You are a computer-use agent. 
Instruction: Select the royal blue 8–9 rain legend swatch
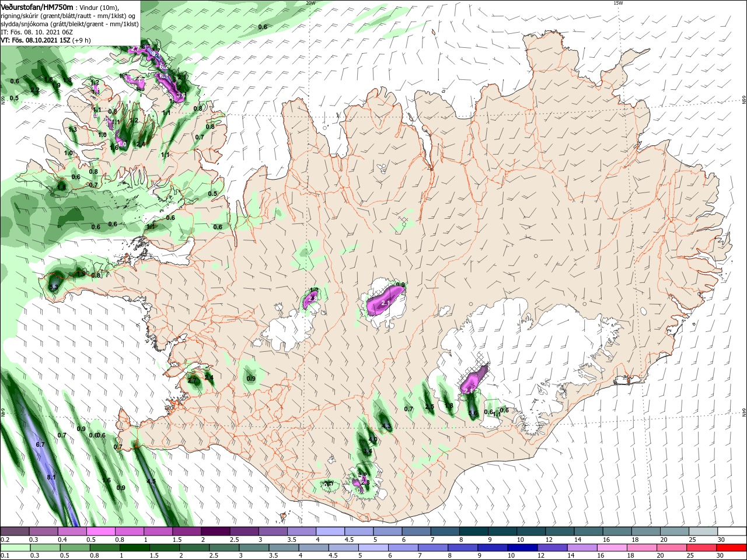pyautogui.click(x=463, y=548)
